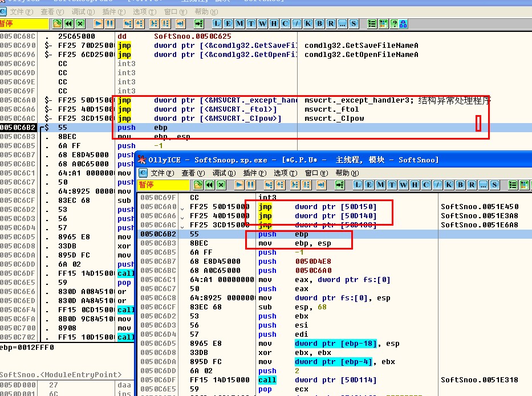Open 调试(D) menu in back OllyICE window

[x=83, y=12]
